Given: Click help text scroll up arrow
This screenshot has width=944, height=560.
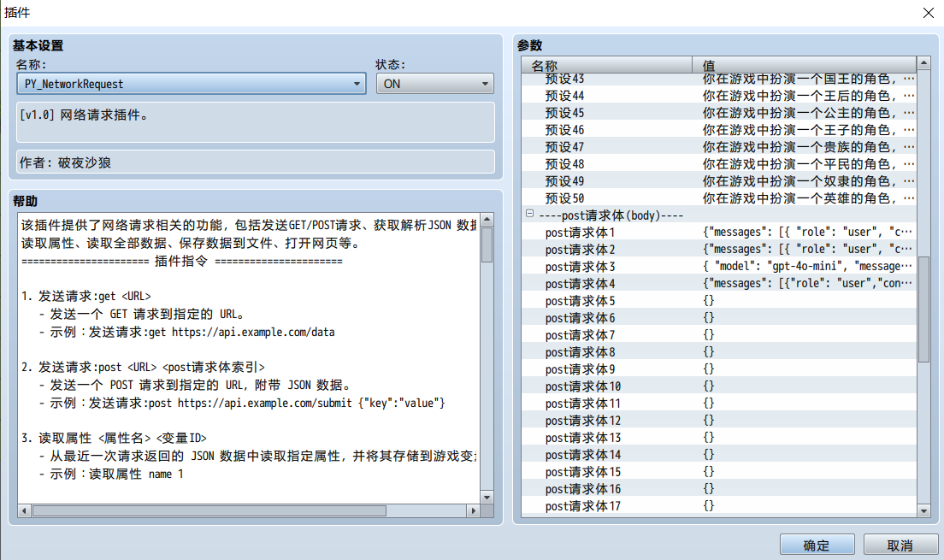Looking at the screenshot, I should coord(487,219).
